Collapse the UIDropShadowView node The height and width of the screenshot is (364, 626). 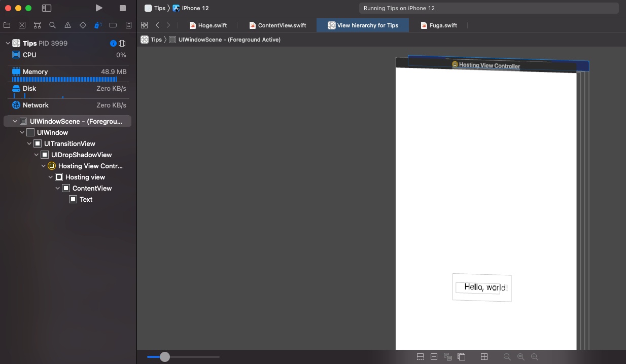(x=36, y=155)
